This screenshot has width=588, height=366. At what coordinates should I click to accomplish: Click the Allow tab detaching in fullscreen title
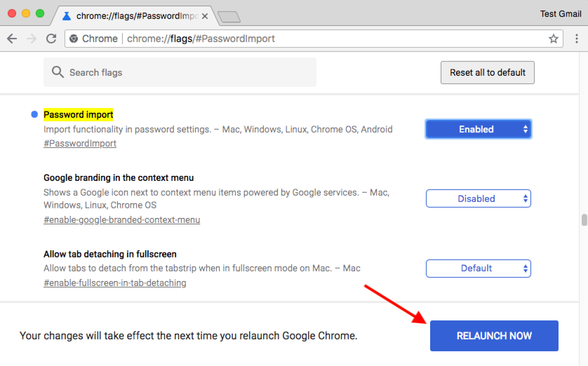coord(110,254)
